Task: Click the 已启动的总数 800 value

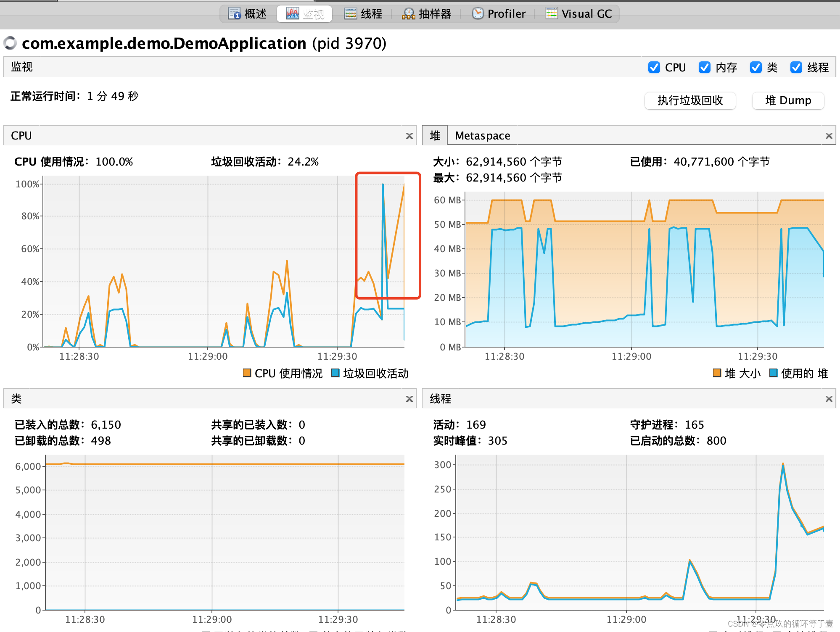Action: tap(716, 441)
